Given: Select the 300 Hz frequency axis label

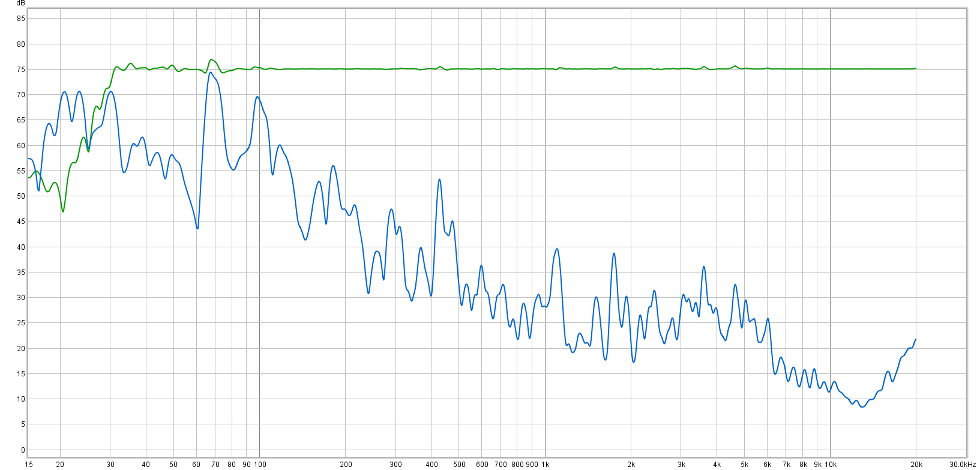Looking at the screenshot, I should (x=395, y=465).
